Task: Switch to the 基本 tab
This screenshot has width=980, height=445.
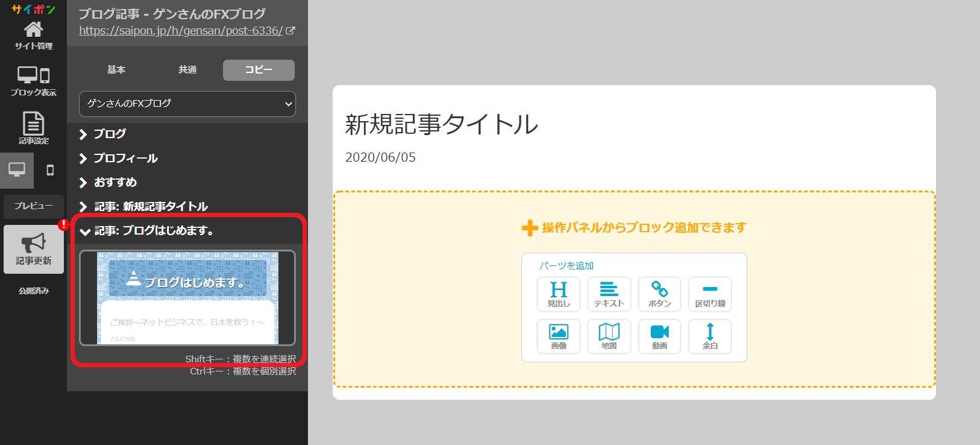Action: point(116,70)
